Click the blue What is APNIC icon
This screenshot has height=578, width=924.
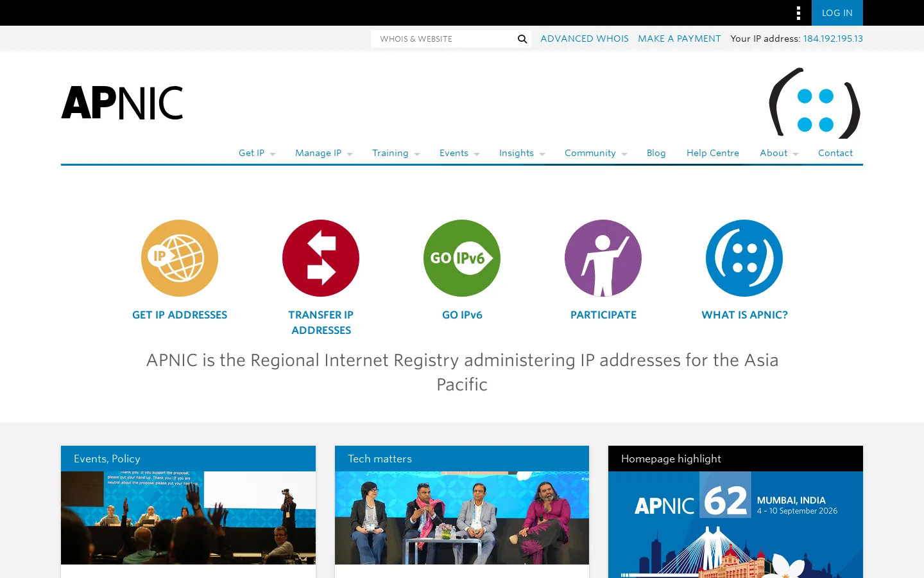(744, 258)
